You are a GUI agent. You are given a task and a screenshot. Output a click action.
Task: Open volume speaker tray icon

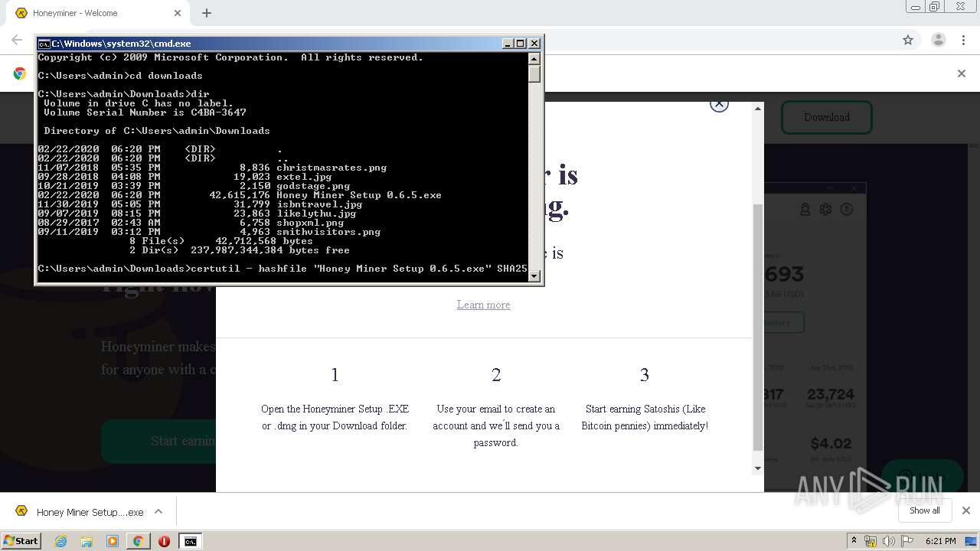pos(888,541)
